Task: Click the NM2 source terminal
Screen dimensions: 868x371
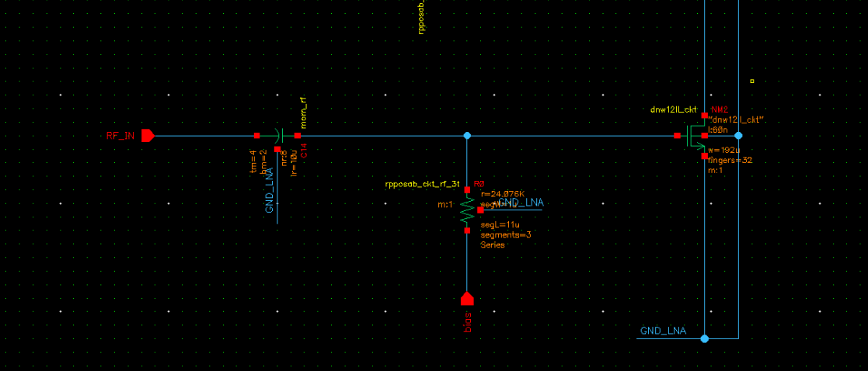Action: coord(704,156)
